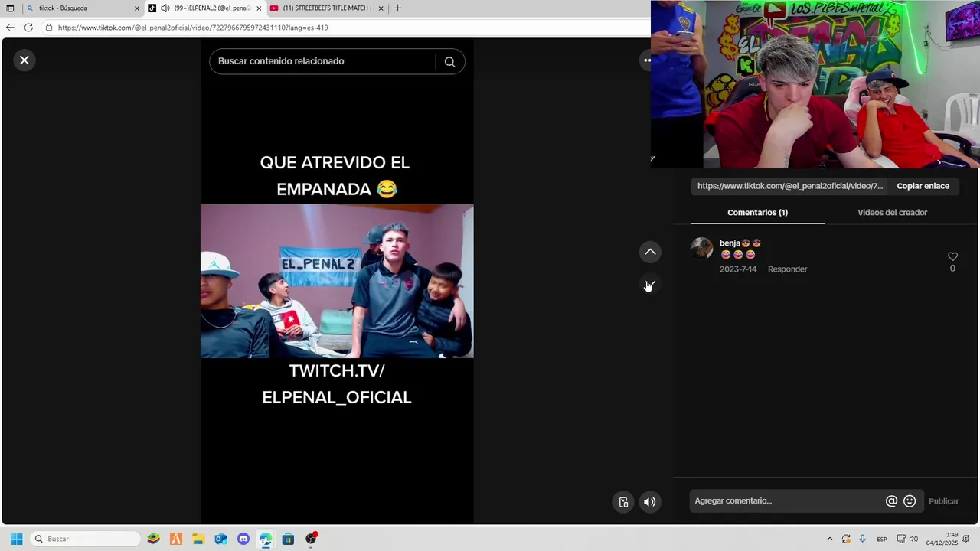Click the sync status tray icon

[846, 539]
